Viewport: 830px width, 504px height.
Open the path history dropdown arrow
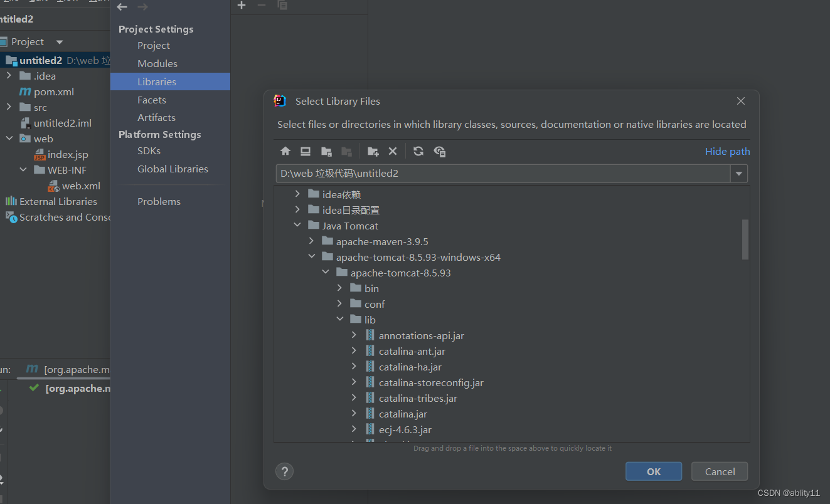(x=739, y=174)
